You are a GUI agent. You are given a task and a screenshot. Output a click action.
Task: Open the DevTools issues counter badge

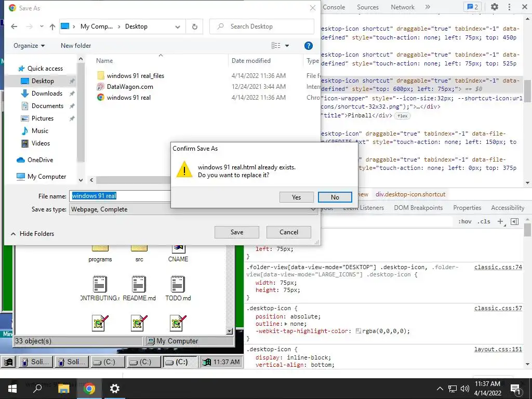pyautogui.click(x=473, y=7)
